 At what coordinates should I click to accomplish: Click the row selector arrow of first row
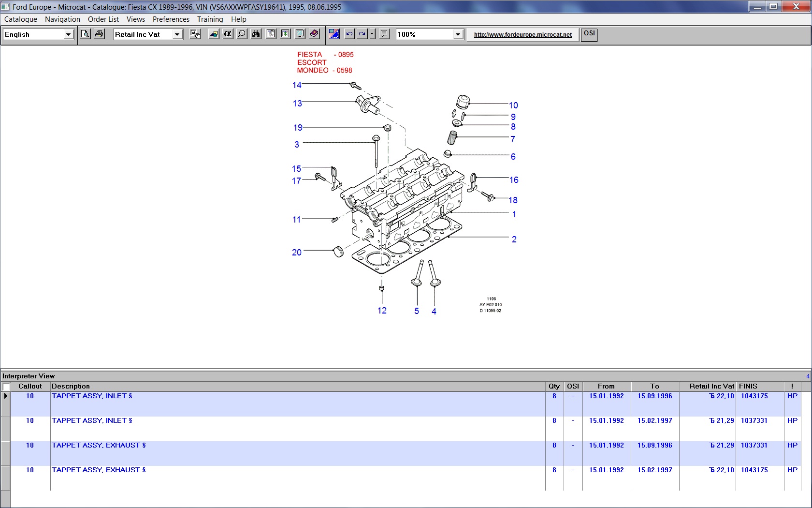[x=5, y=396]
